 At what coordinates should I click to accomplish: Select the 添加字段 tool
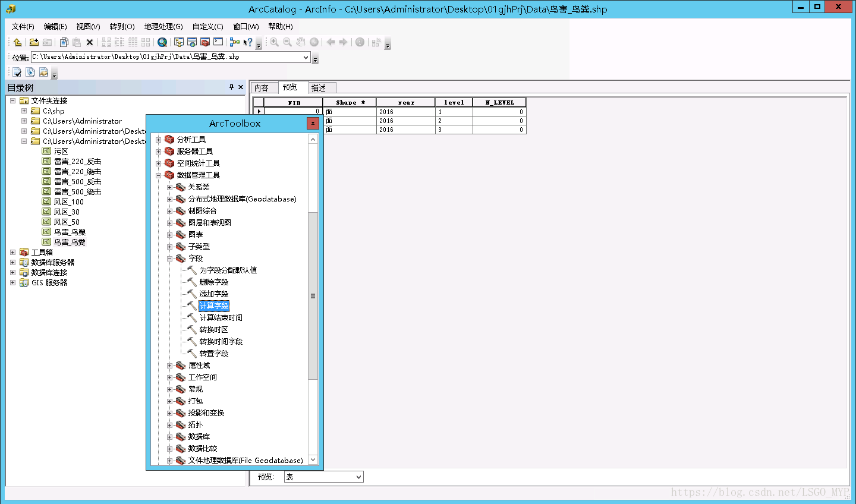click(214, 294)
